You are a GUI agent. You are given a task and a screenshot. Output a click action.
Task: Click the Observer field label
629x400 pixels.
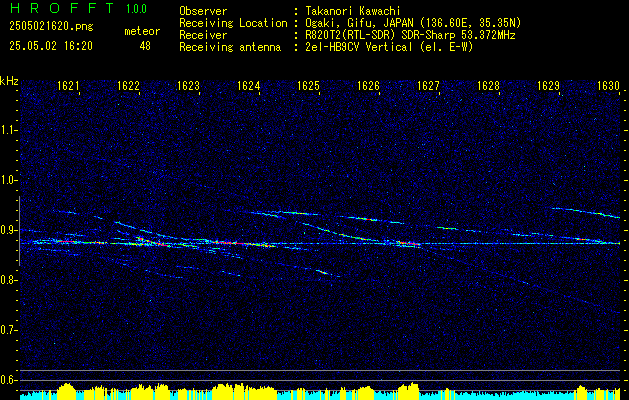203,11
